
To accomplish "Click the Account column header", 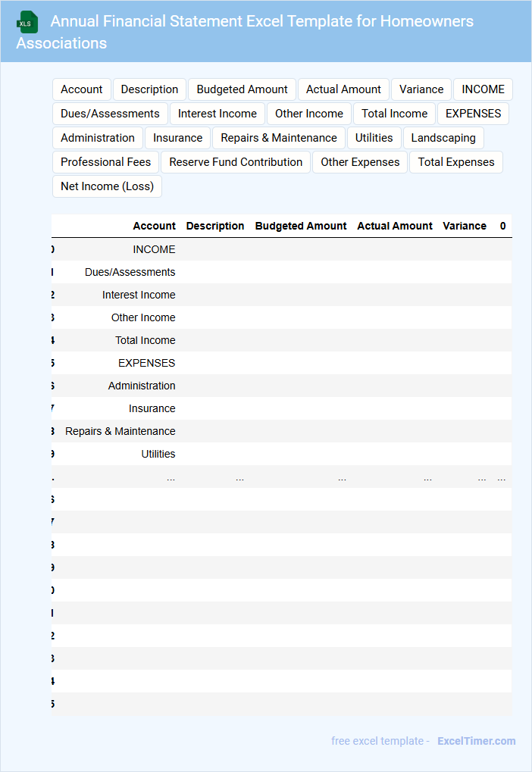I will [x=154, y=226].
